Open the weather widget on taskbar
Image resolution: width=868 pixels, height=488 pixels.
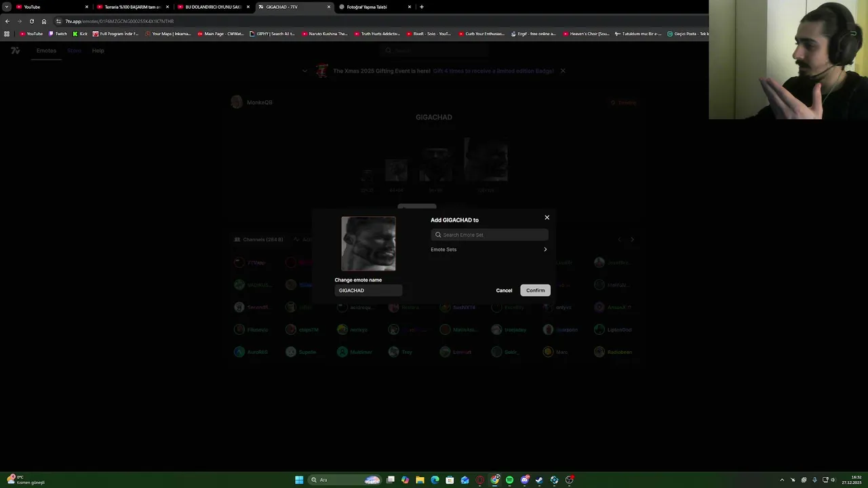tap(26, 480)
